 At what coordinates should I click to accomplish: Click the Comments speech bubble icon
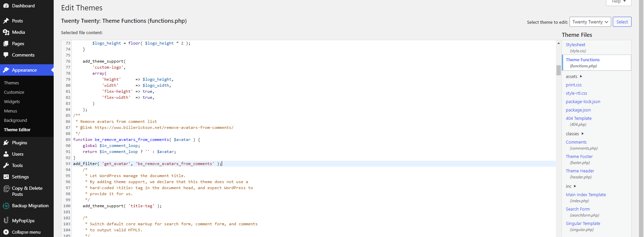[x=6, y=55]
